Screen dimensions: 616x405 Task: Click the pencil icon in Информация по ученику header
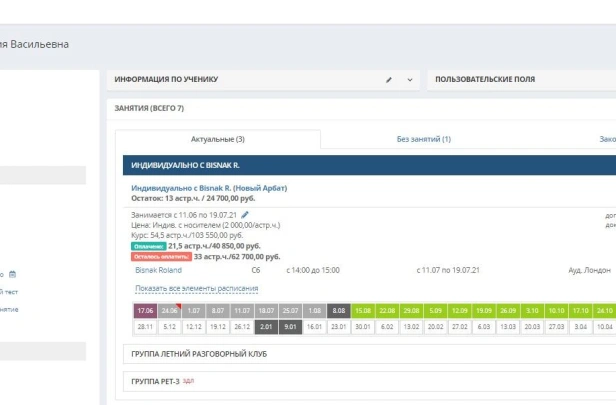[x=389, y=79]
